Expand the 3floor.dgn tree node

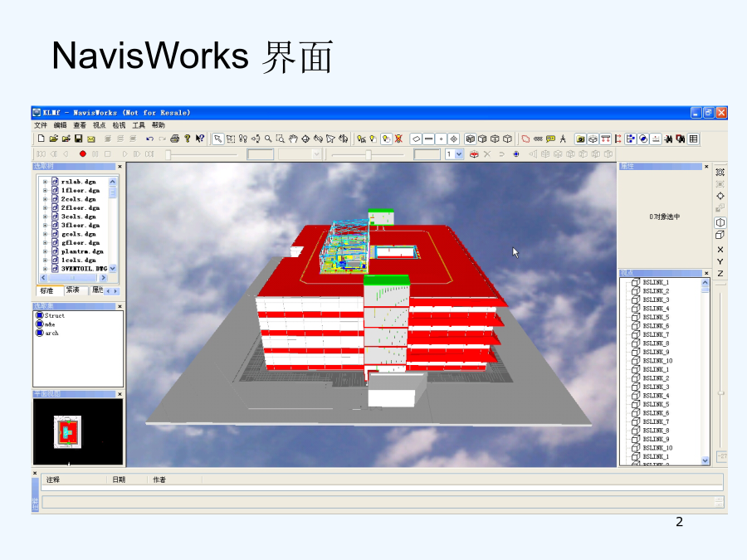(45, 225)
